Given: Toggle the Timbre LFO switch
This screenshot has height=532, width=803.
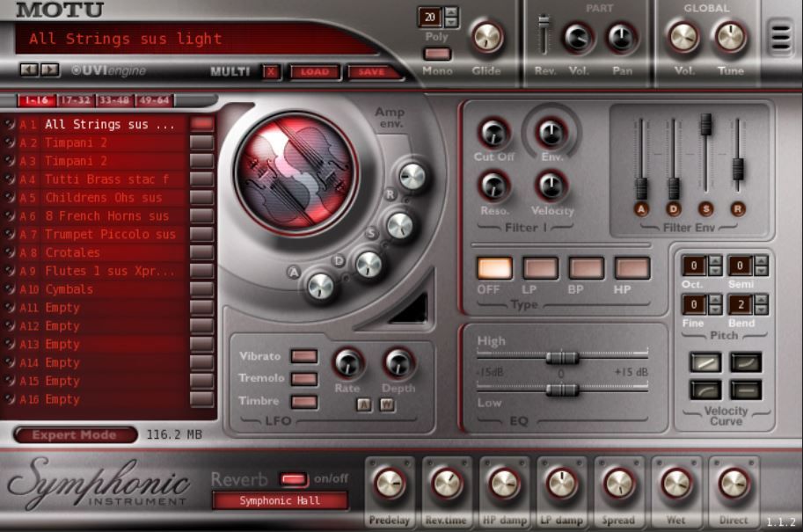Looking at the screenshot, I should (x=304, y=402).
